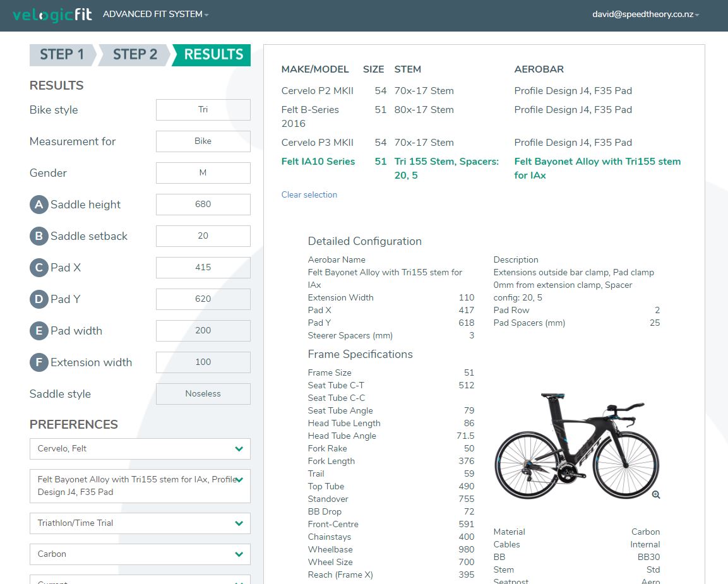Click the Pad Spacers (mm) value 25
Viewport: 728px width, 584px height.
click(x=655, y=323)
